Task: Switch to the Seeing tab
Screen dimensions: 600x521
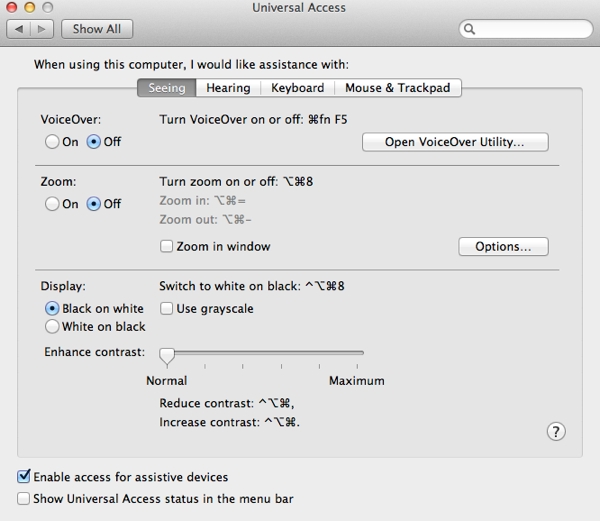Action: tap(167, 88)
